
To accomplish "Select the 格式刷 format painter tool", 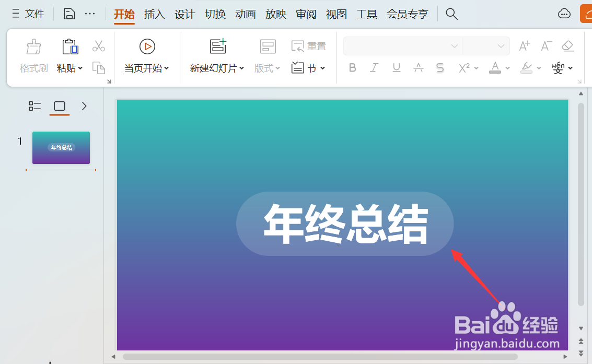I will (x=33, y=54).
